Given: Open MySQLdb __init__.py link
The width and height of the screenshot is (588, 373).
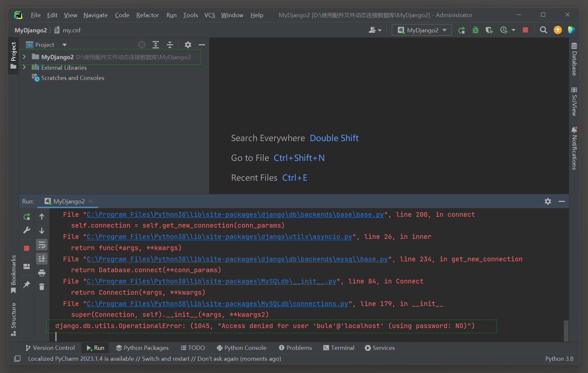Looking at the screenshot, I should tap(212, 281).
